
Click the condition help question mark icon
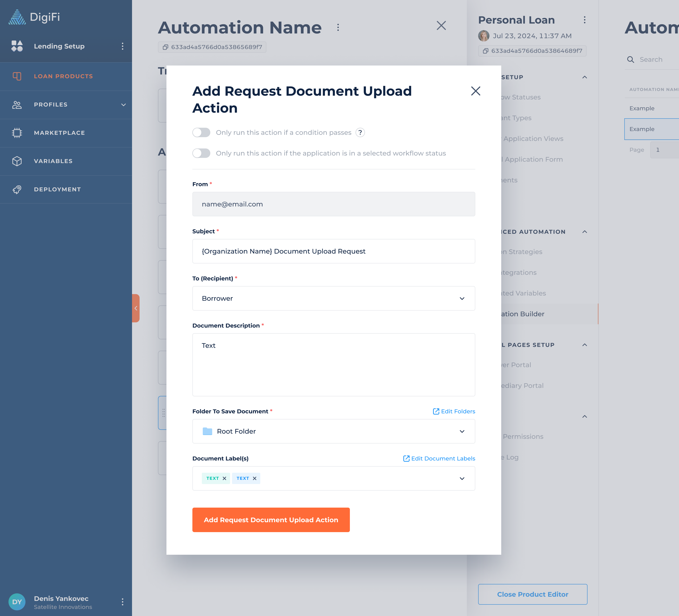pos(360,133)
